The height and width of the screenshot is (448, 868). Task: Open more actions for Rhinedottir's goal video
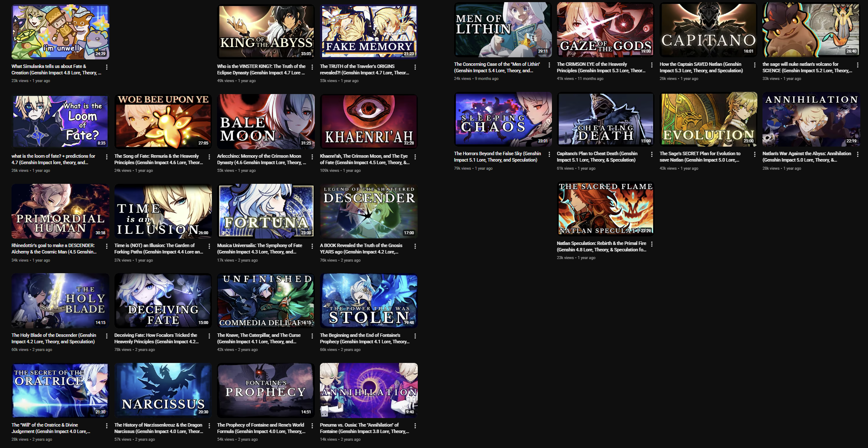click(106, 246)
